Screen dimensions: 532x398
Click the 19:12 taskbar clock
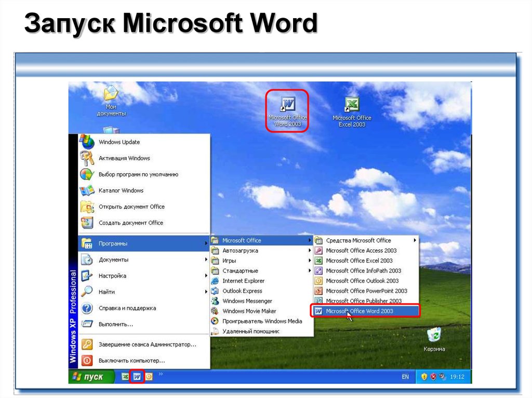point(457,377)
